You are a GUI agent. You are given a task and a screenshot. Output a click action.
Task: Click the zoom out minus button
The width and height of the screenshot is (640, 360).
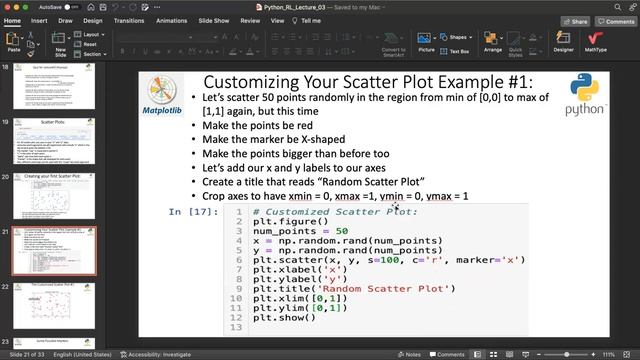pyautogui.click(x=539, y=354)
